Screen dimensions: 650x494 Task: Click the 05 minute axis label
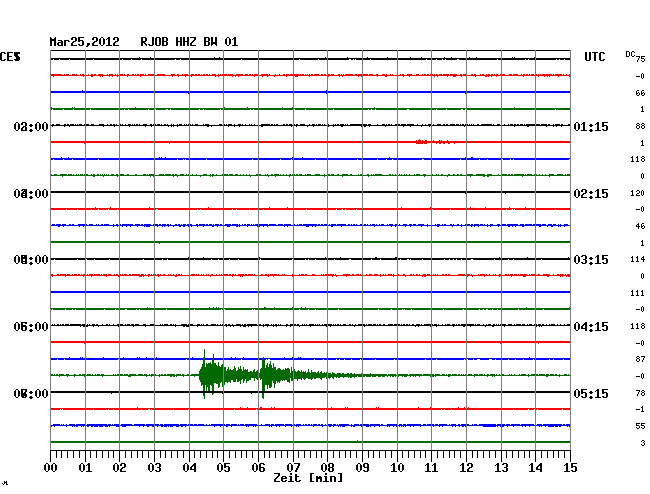223,468
